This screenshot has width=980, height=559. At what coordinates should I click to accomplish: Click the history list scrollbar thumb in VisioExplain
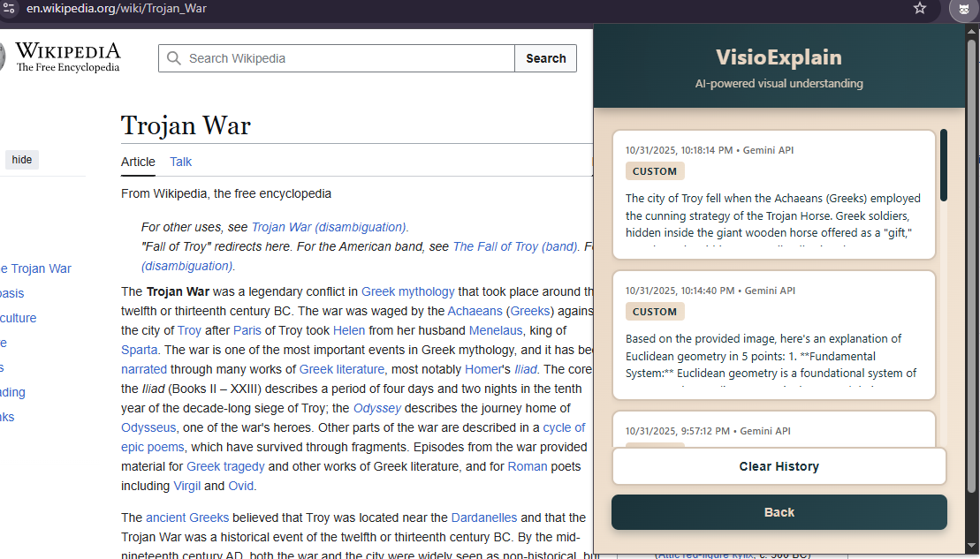tap(943, 165)
